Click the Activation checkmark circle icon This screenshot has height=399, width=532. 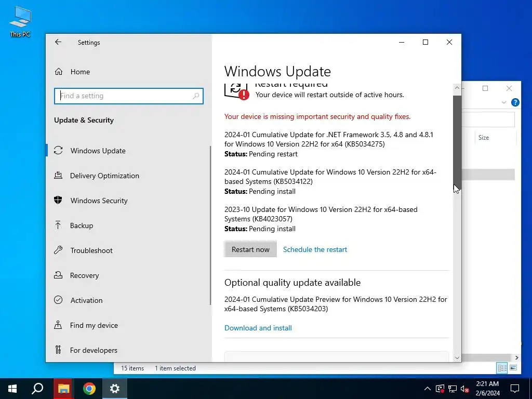(58, 300)
